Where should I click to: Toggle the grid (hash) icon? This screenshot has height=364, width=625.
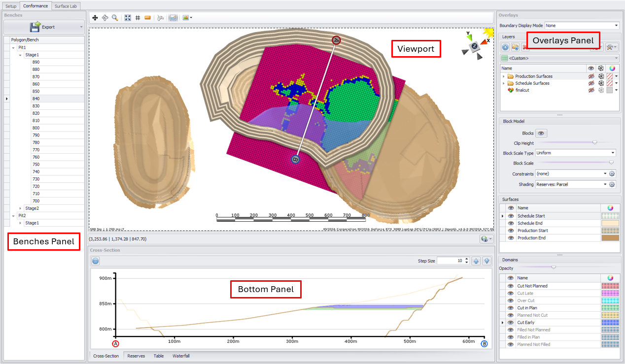138,18
